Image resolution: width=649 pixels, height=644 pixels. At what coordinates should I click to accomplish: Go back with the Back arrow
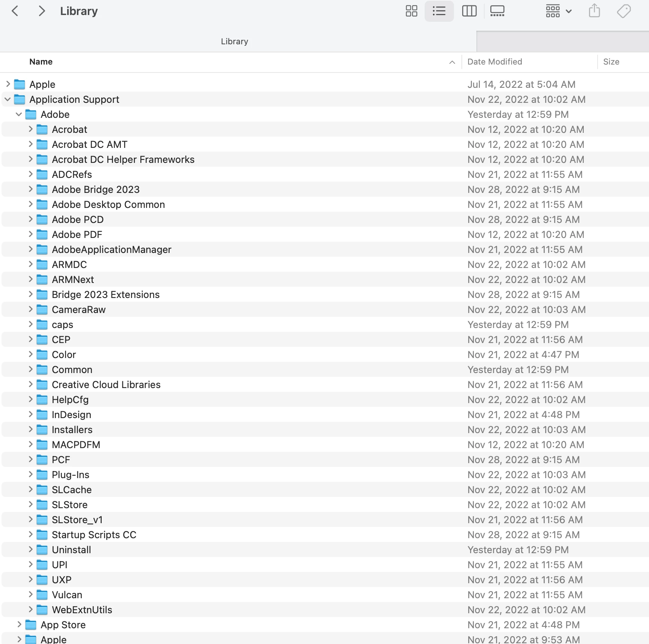click(x=15, y=11)
